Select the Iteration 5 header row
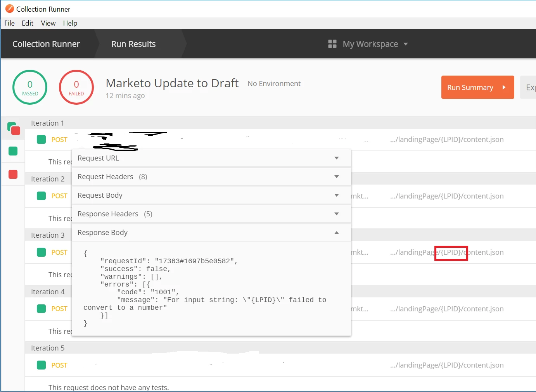This screenshot has width=536, height=392. tap(280, 348)
